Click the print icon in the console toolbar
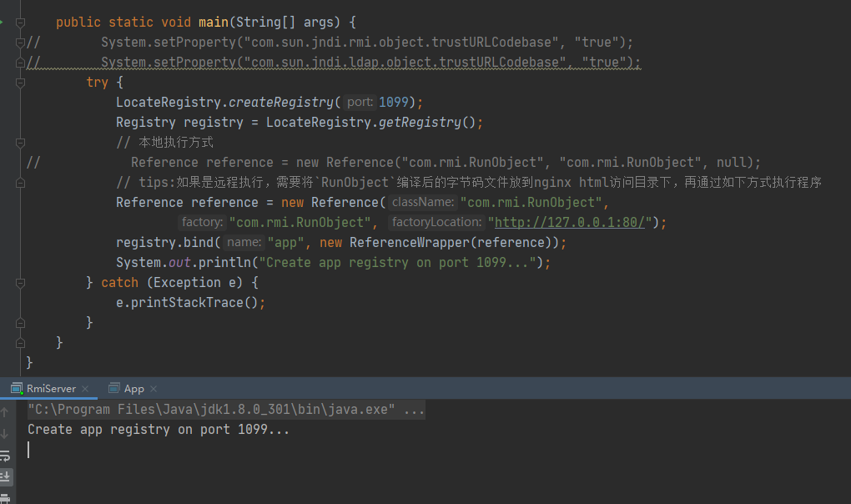Viewport: 851px width, 504px height. (5, 498)
